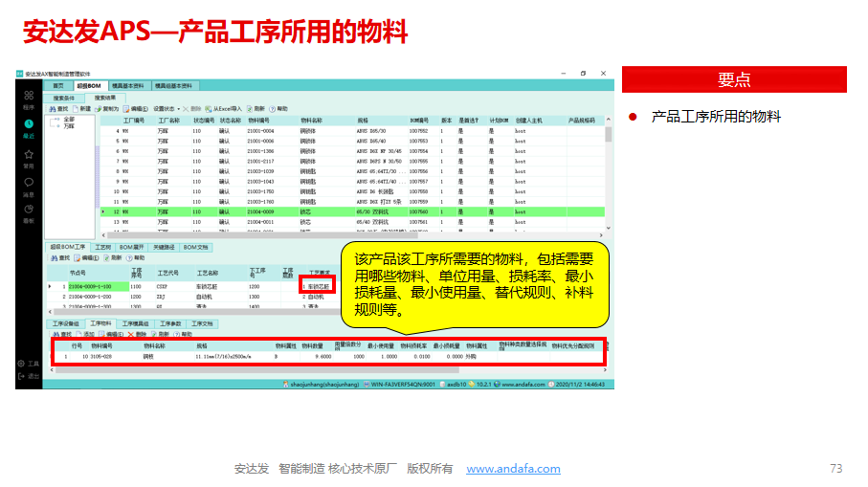Open the 工序参数 tab
Screen dimensions: 868x487
pos(170,324)
